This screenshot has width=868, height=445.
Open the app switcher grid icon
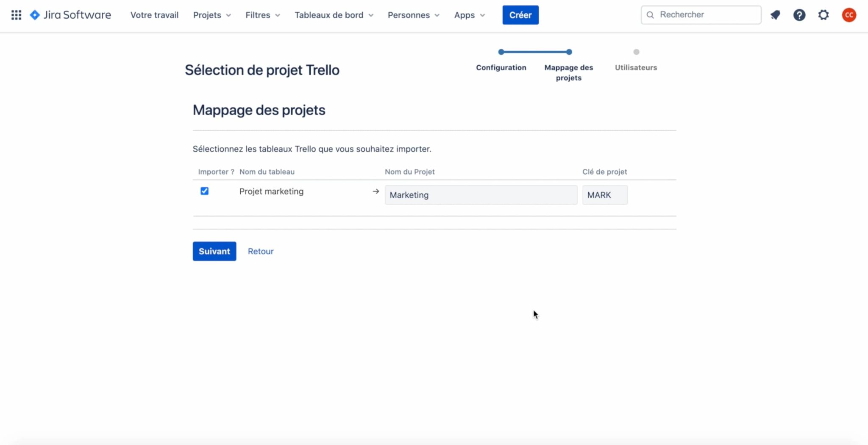(16, 15)
